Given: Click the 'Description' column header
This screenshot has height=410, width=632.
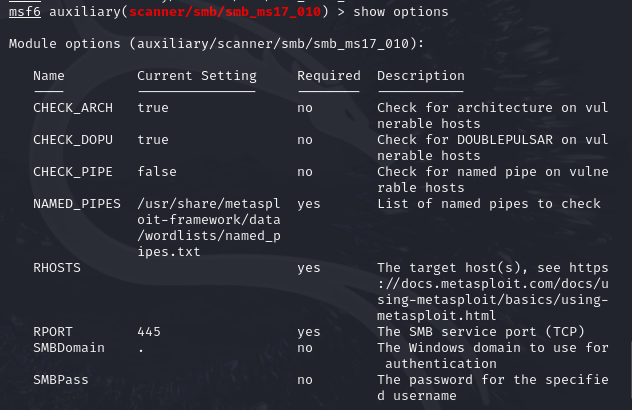Looking at the screenshot, I should point(421,76).
